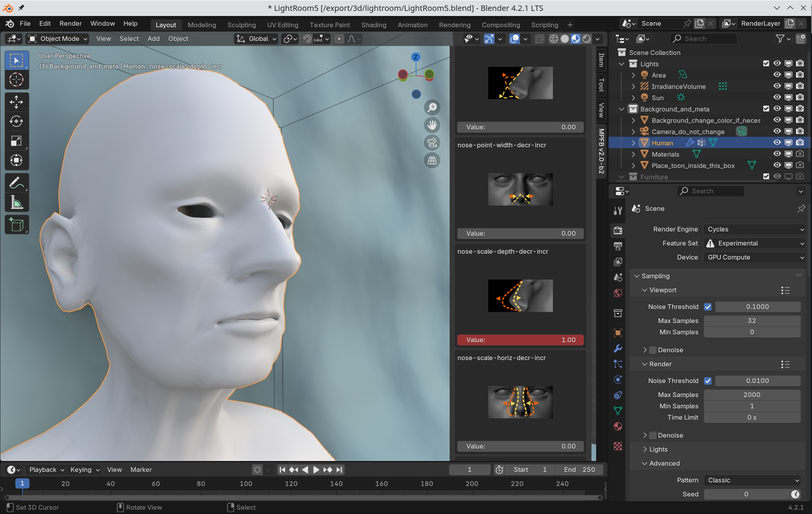Open the Keying popover in timeline
This screenshot has width=812, height=514.
tap(85, 470)
